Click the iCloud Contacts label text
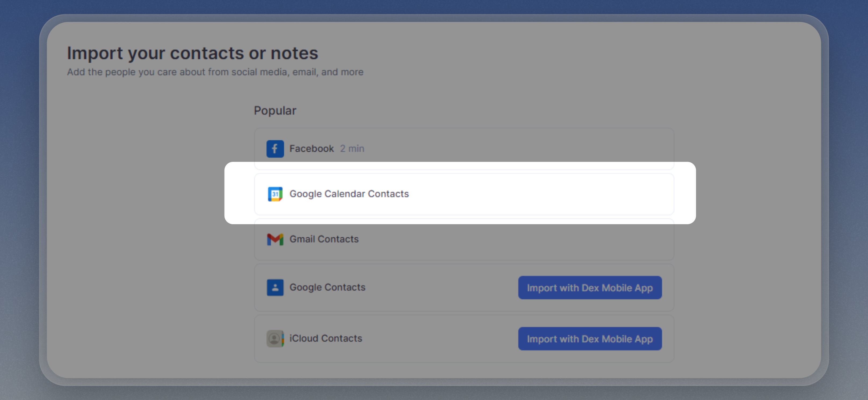The width and height of the screenshot is (868, 400). [x=325, y=338]
